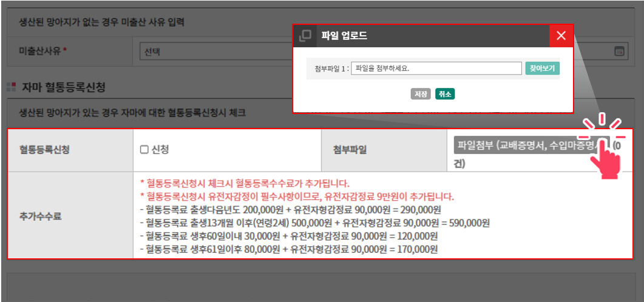Save the upload with the 저장 button

pyautogui.click(x=421, y=94)
